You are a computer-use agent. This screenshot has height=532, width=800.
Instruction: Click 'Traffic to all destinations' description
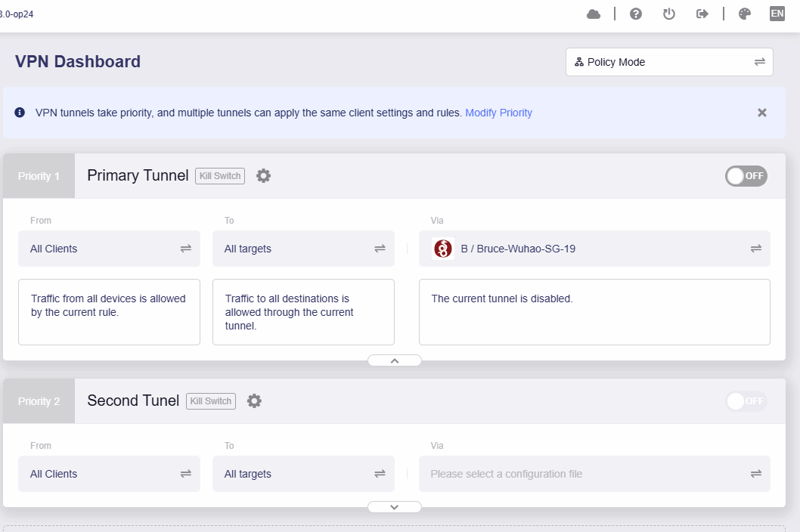290,312
